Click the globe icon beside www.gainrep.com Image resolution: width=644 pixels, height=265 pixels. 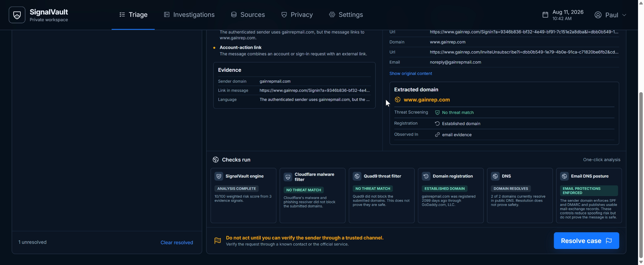click(x=397, y=100)
